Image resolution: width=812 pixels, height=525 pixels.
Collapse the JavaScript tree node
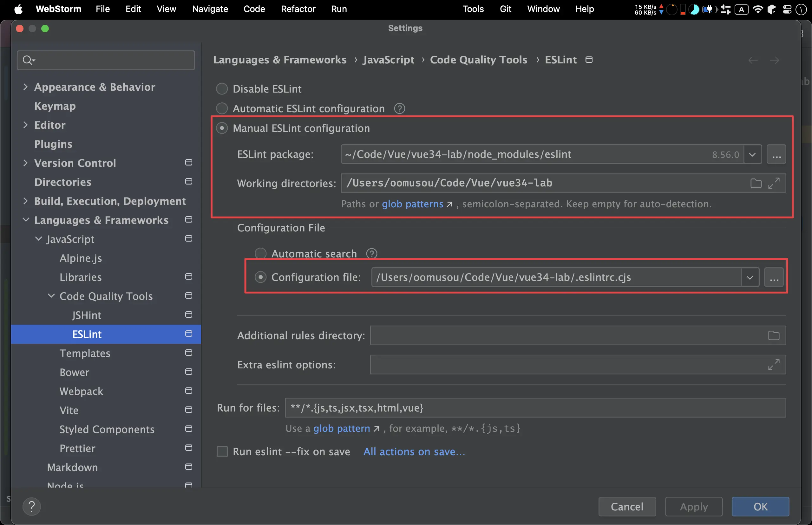[x=38, y=239]
